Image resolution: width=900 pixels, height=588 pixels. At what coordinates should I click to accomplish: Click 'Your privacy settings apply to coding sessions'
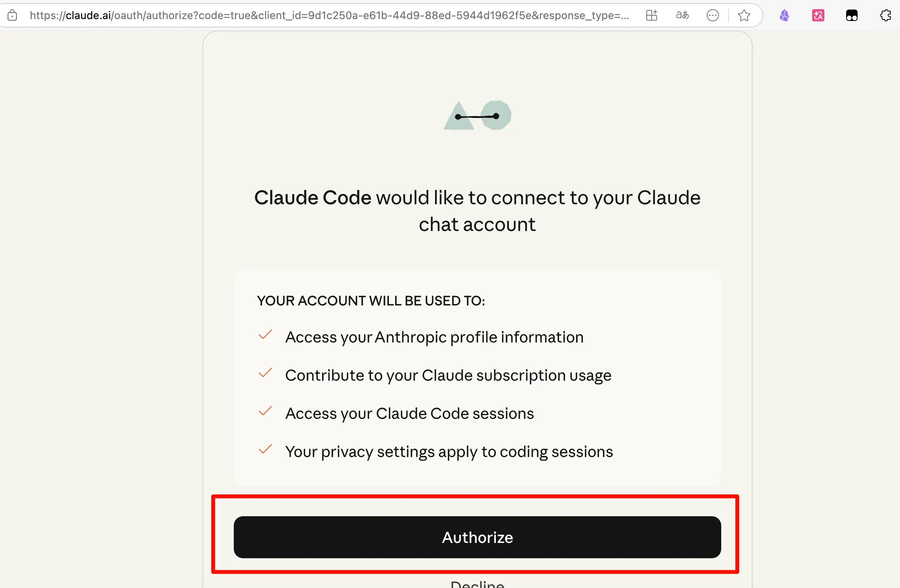449,452
